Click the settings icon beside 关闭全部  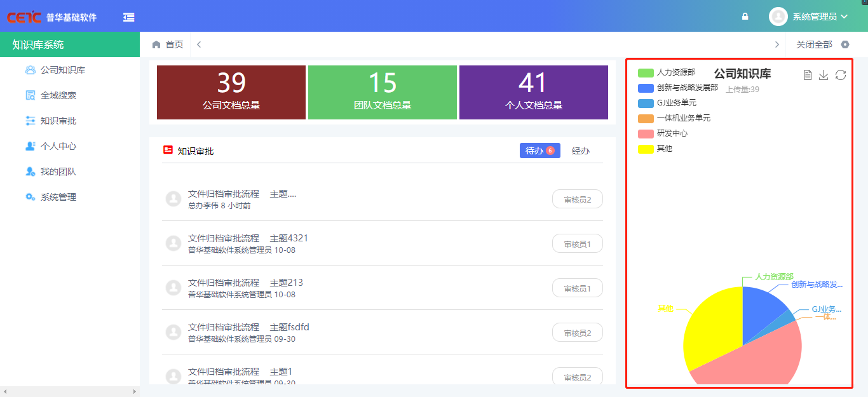point(845,44)
